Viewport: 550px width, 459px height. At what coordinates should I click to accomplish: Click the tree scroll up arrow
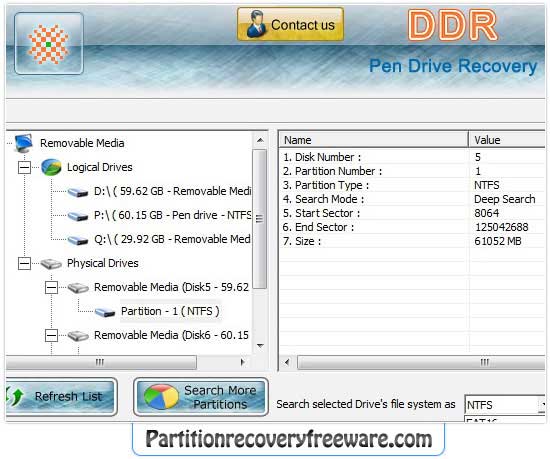click(260, 140)
